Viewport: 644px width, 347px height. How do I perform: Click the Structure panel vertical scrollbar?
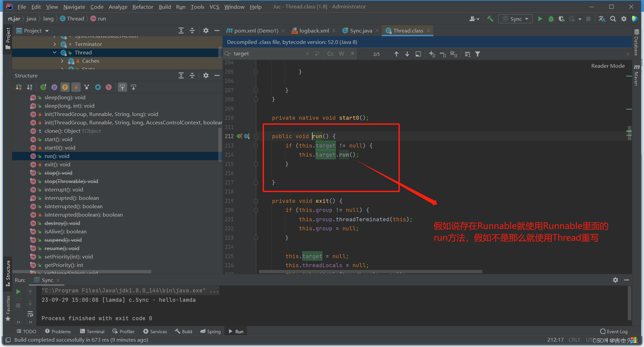tap(220, 144)
